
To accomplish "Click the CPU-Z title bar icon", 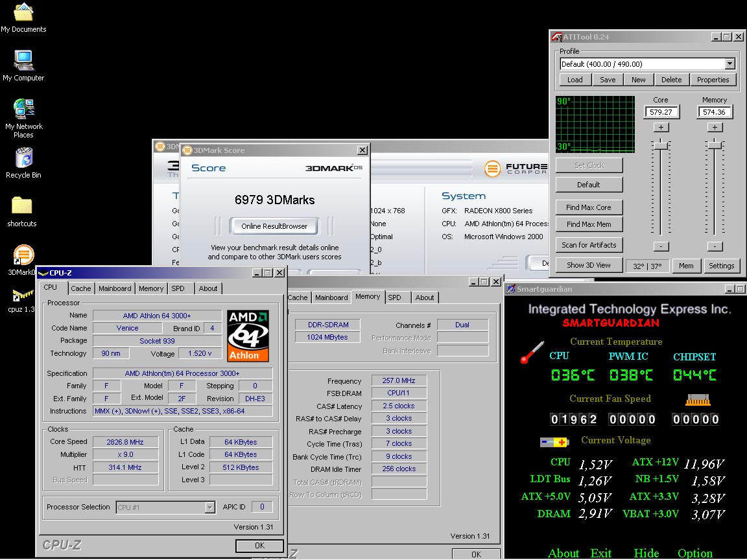I will coord(43,273).
